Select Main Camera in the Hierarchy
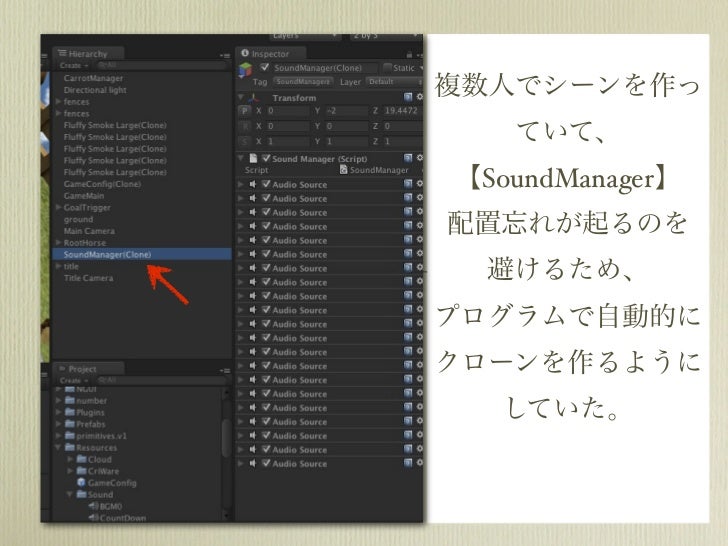The image size is (728, 546). pyautogui.click(x=89, y=231)
